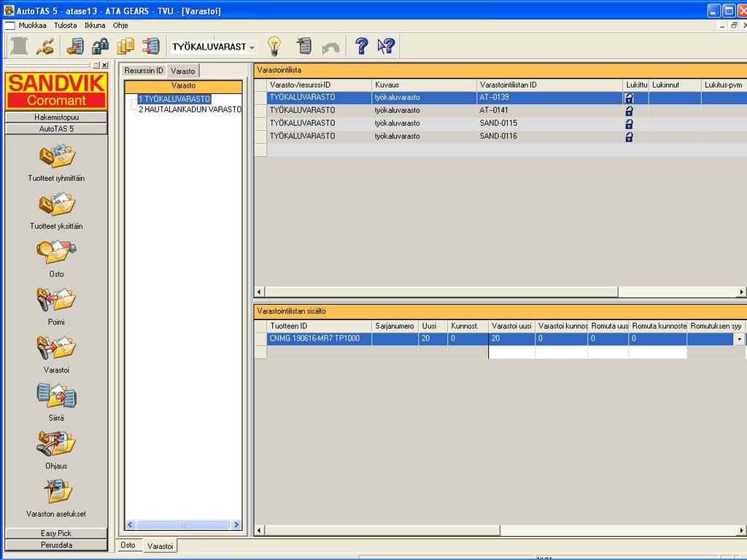Viewport: 747px width, 560px height.
Task: Click the Sandvik Coromant logo
Action: click(56, 91)
